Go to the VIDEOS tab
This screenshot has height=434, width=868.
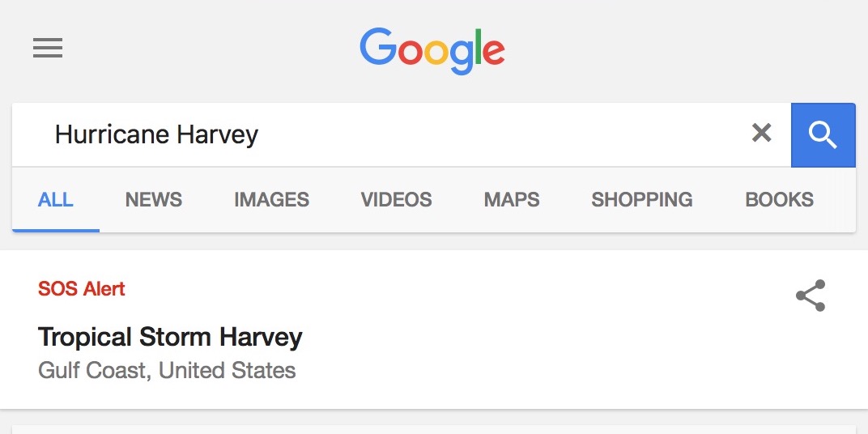396,200
